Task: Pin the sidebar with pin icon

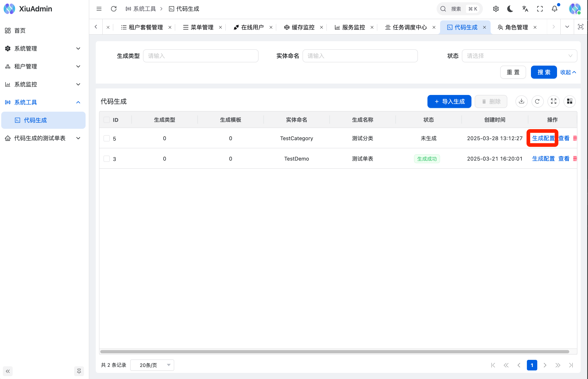Action: click(x=79, y=371)
